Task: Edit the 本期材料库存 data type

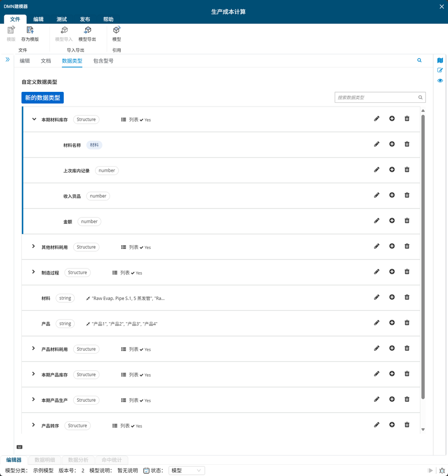Action: click(377, 119)
